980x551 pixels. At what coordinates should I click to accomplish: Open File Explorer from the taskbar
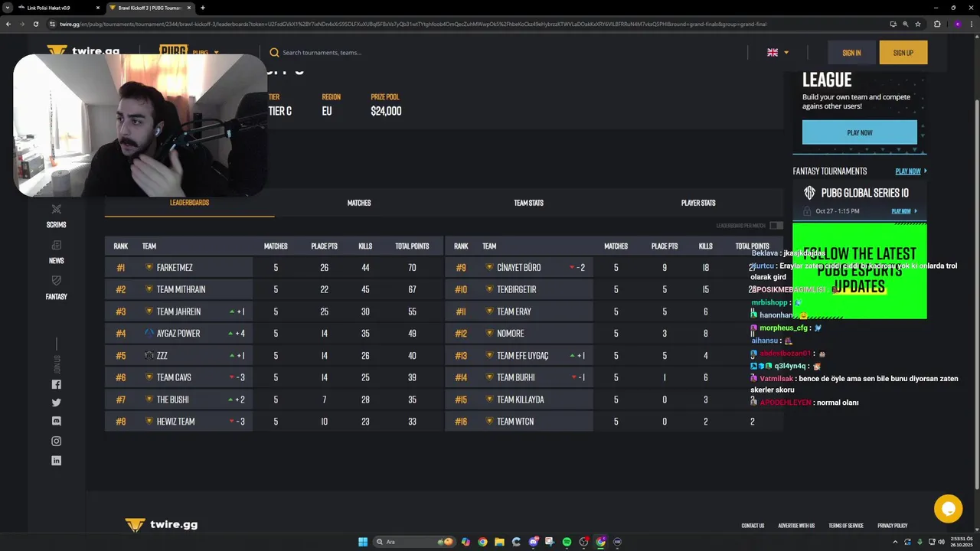point(499,542)
